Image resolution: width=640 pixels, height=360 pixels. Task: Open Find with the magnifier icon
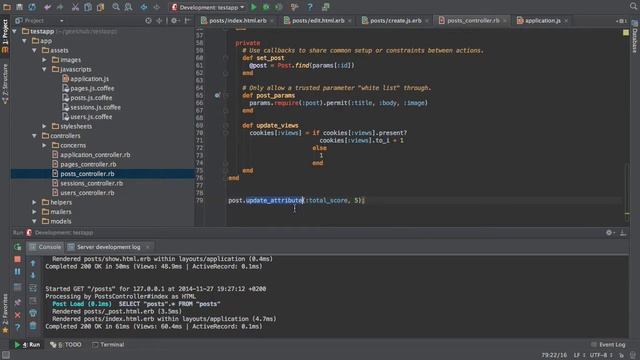[x=116, y=7]
